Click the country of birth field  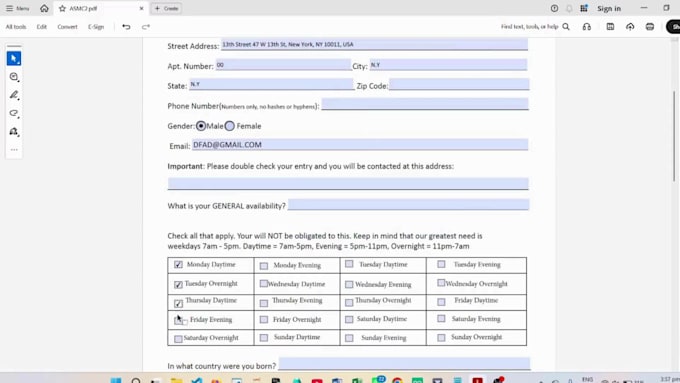point(404,364)
